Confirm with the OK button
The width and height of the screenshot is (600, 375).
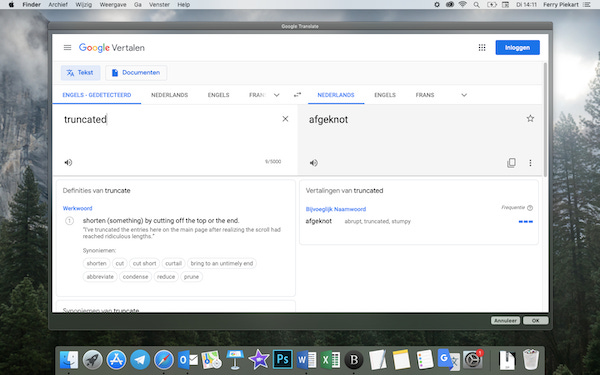coord(535,321)
